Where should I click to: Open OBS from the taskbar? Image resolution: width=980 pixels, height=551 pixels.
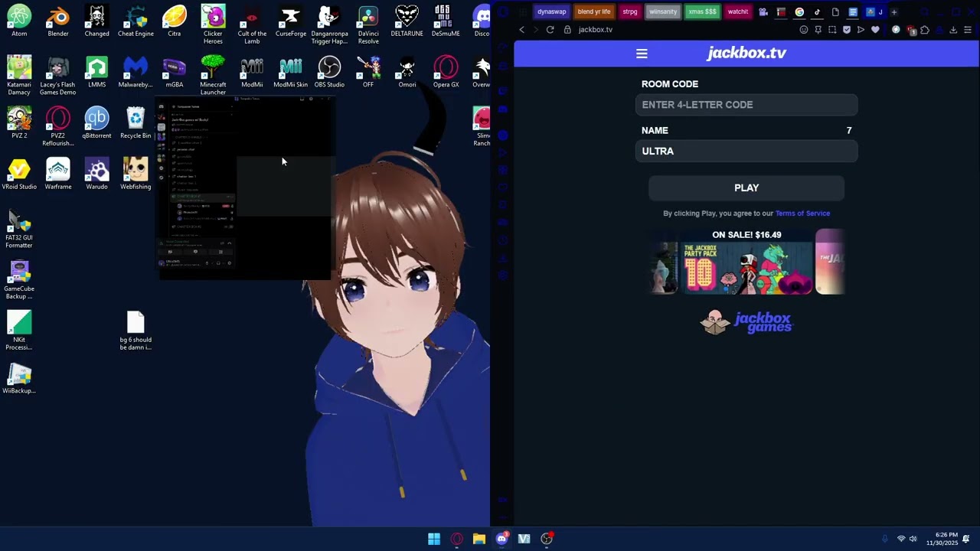point(547,539)
